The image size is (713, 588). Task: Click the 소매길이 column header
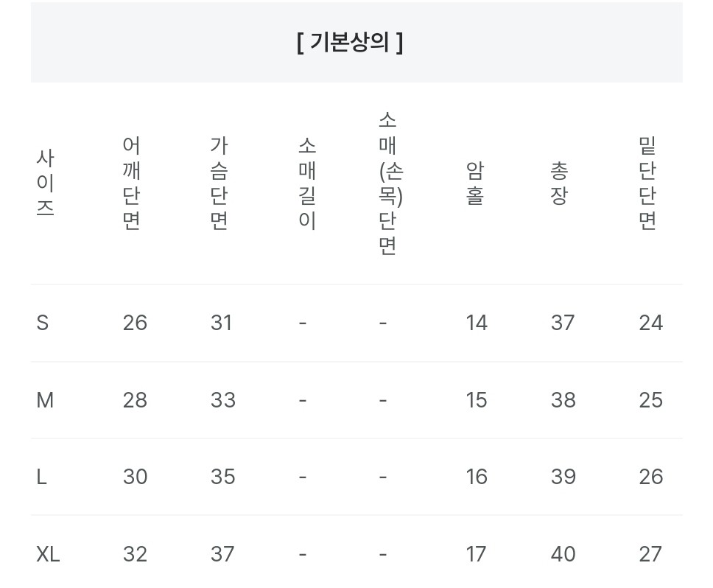(307, 183)
